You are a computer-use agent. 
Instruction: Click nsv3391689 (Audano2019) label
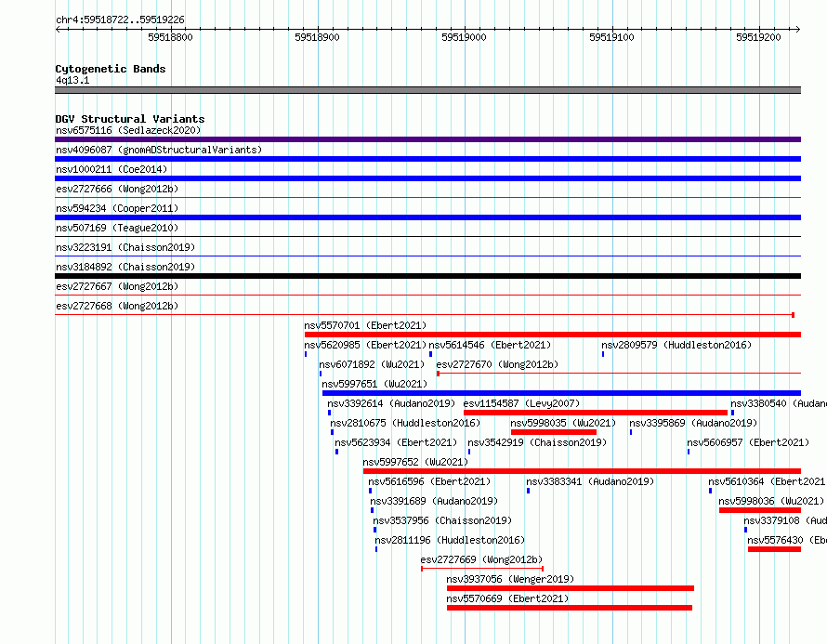pos(434,501)
